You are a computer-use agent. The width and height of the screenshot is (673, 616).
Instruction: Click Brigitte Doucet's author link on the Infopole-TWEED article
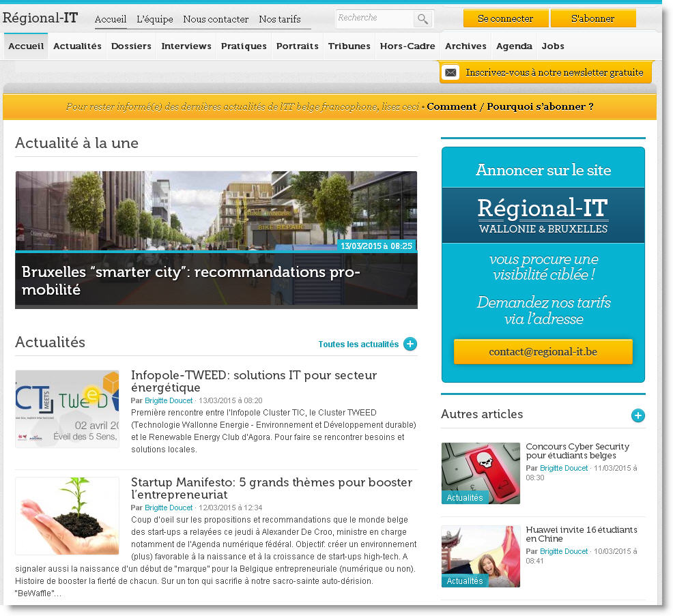[169, 400]
